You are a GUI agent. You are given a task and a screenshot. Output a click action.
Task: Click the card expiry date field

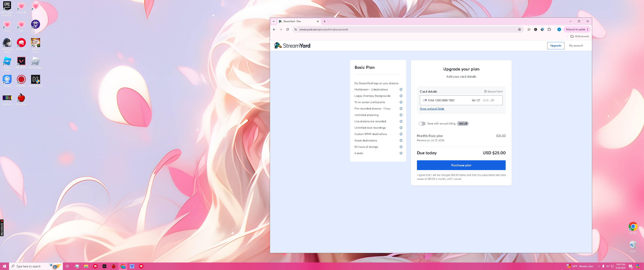pos(476,100)
